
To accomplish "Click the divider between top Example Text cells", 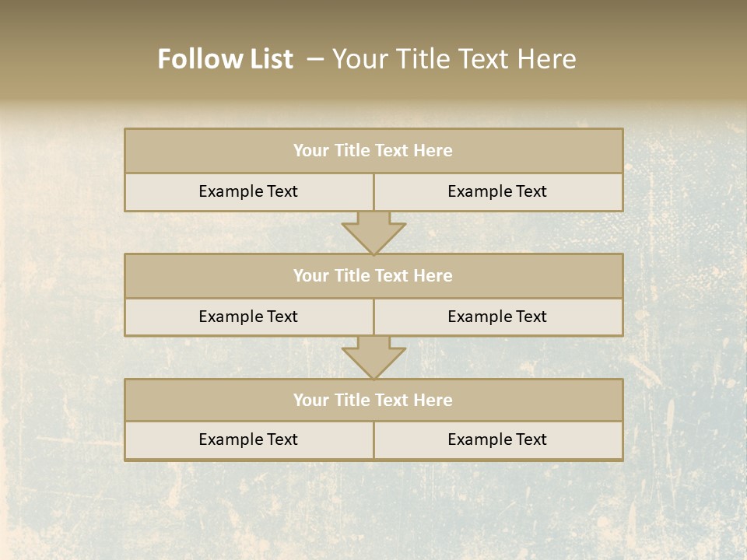I will (x=373, y=192).
